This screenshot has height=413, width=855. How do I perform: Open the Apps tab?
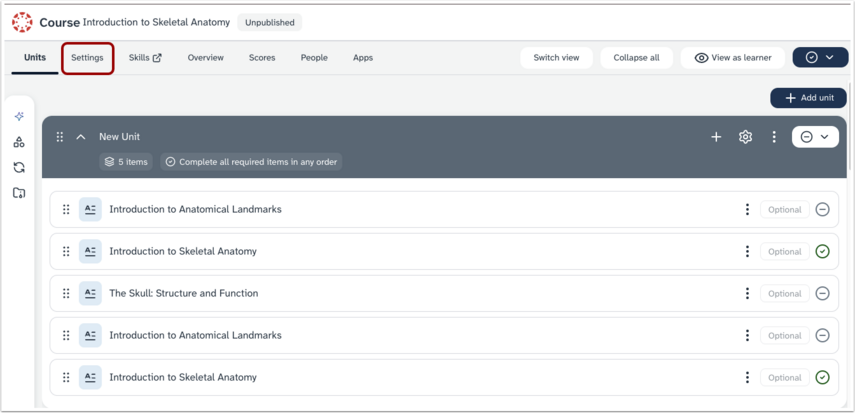(363, 57)
